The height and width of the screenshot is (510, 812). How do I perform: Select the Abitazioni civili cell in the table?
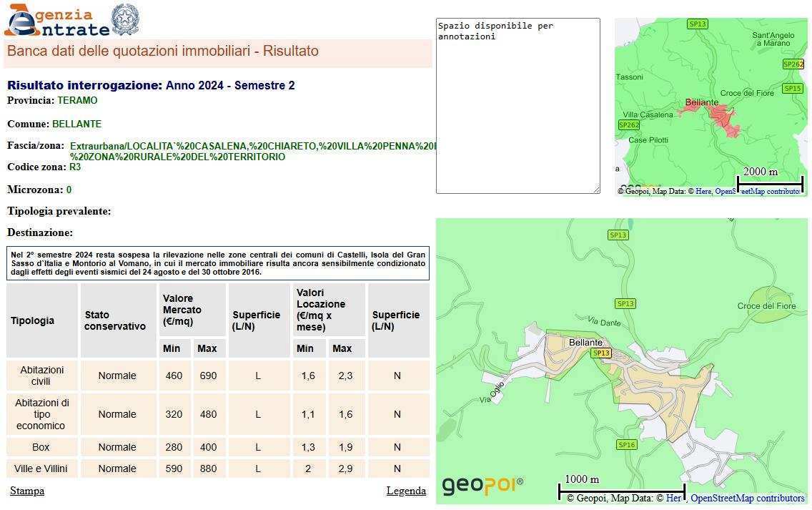click(x=41, y=376)
